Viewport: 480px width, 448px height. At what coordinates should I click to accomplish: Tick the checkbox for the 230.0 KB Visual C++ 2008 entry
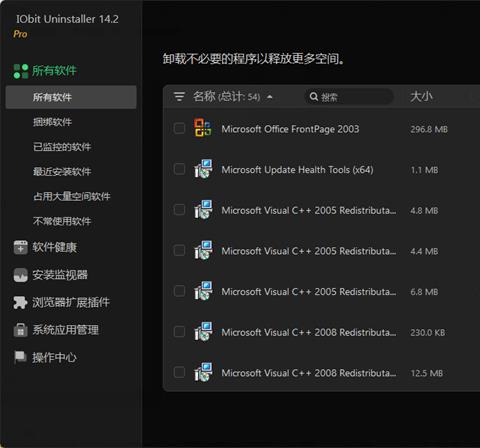pos(179,332)
